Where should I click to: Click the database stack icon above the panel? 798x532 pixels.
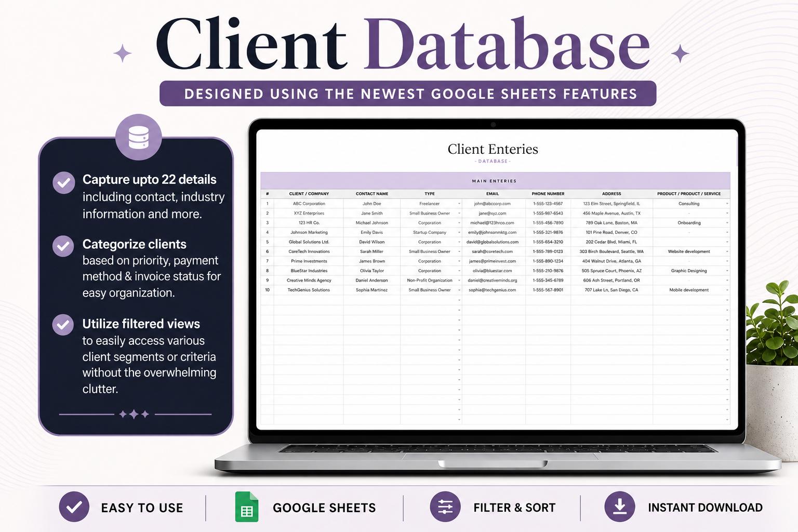coord(138,137)
